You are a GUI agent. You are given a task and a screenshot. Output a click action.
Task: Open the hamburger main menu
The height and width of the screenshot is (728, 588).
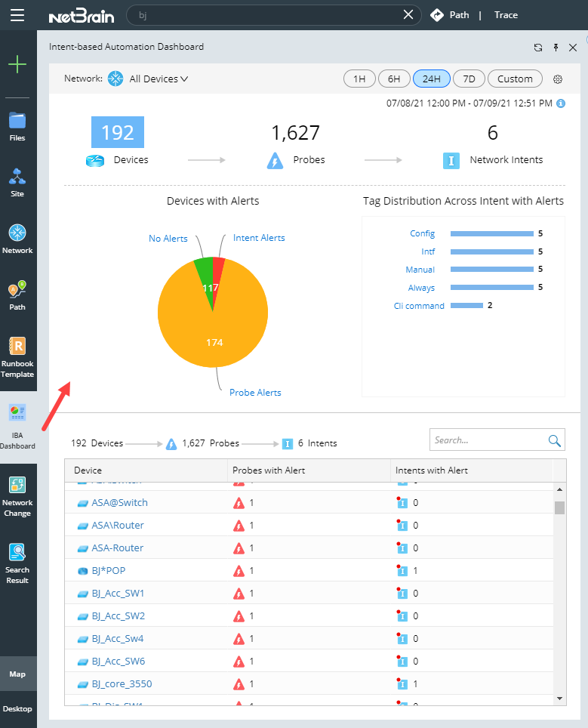[x=17, y=15]
